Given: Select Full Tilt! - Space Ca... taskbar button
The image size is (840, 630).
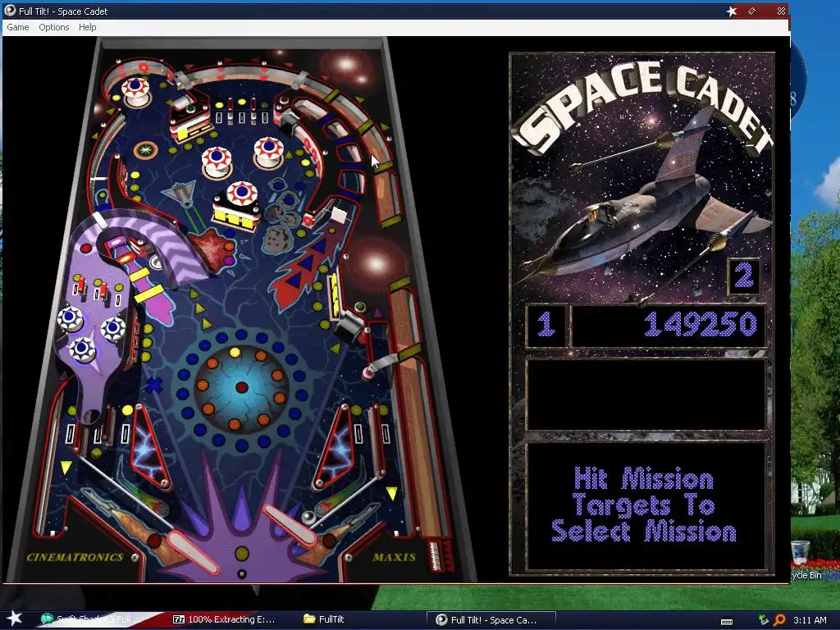Looking at the screenshot, I should click(491, 620).
